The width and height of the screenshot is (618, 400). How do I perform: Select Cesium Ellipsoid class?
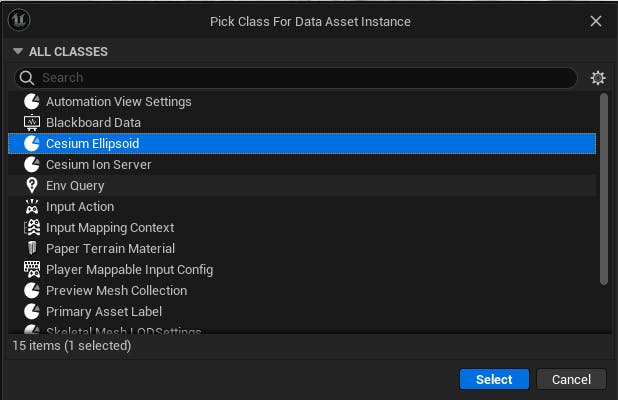302,143
